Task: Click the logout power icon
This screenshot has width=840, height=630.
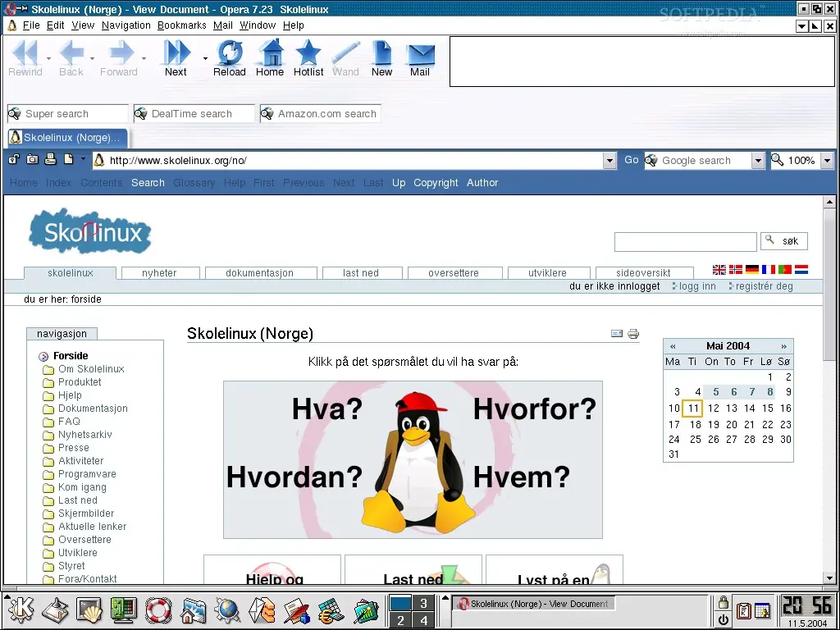Action: (x=724, y=620)
